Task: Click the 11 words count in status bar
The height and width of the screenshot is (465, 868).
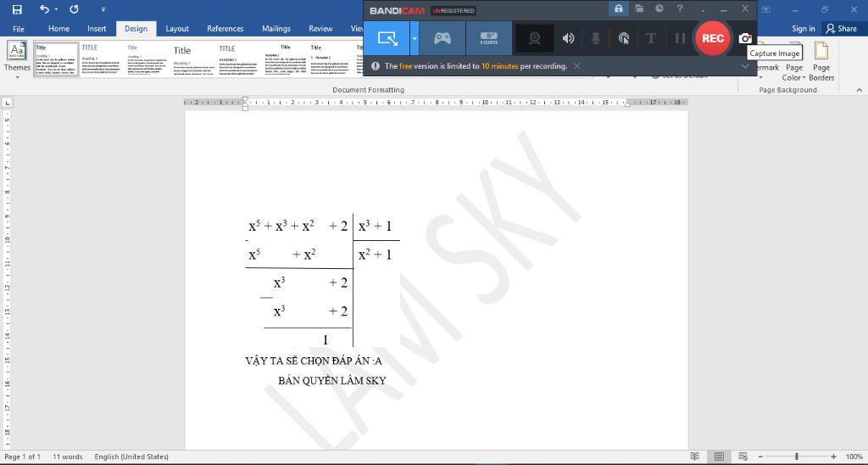Action: (x=68, y=457)
